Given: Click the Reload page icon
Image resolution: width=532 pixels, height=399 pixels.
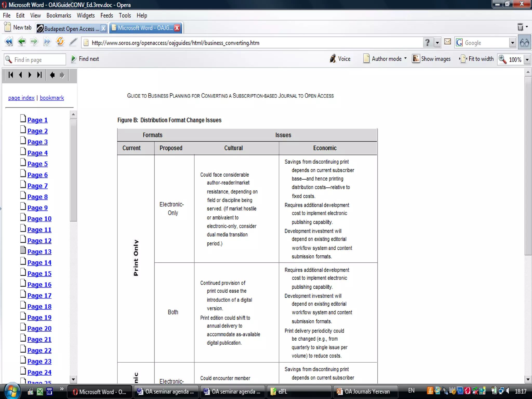Looking at the screenshot, I should tap(60, 42).
